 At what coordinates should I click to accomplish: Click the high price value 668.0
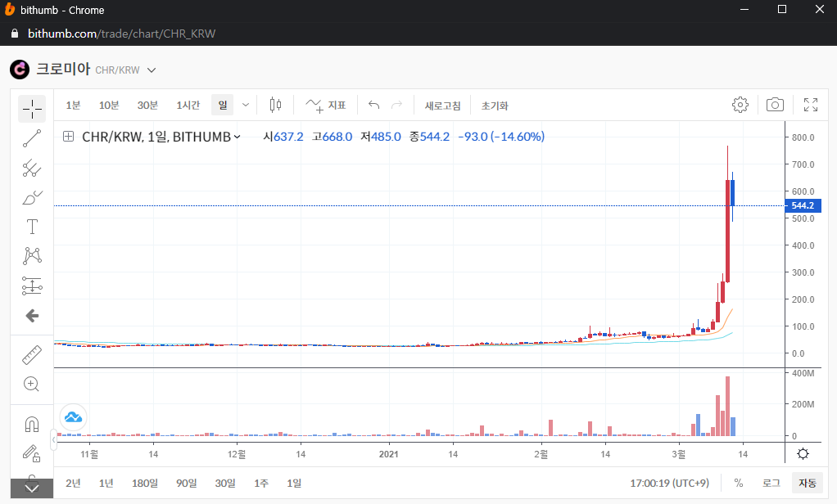(337, 137)
